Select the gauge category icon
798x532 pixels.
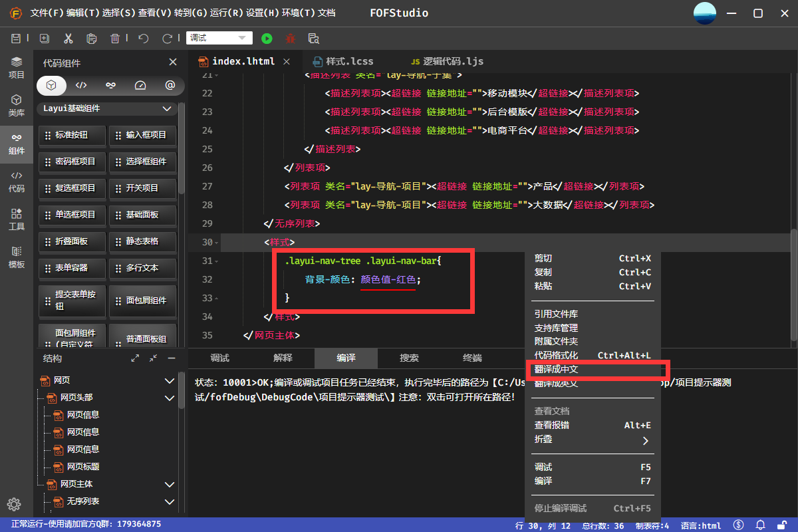tap(140, 85)
